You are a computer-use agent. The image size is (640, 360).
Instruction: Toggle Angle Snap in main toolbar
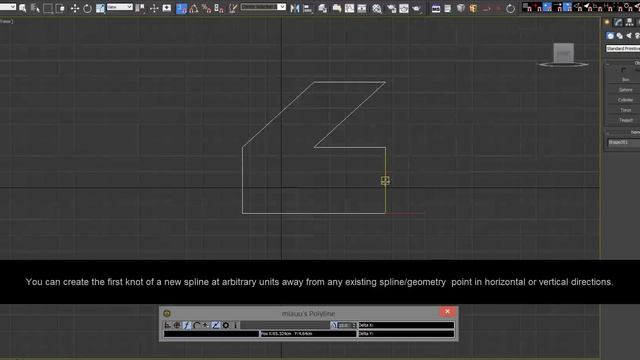(x=194, y=8)
